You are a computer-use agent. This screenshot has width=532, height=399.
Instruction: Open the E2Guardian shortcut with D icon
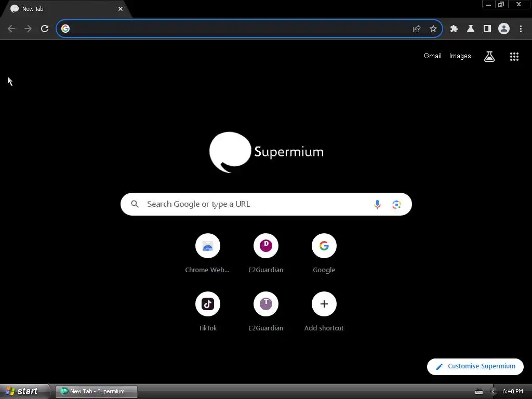(265, 253)
